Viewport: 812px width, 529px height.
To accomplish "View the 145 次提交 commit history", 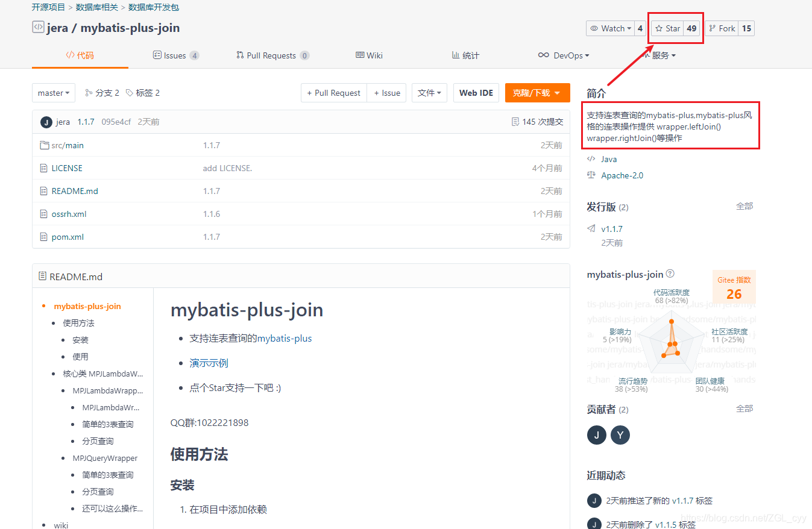I will pyautogui.click(x=537, y=122).
